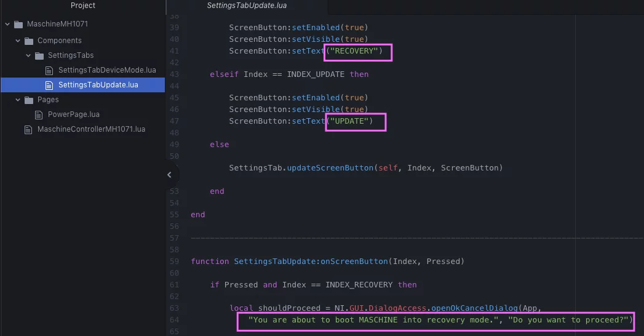Click the PowerPage.lua file icon
The width and height of the screenshot is (644, 336).
click(x=39, y=114)
